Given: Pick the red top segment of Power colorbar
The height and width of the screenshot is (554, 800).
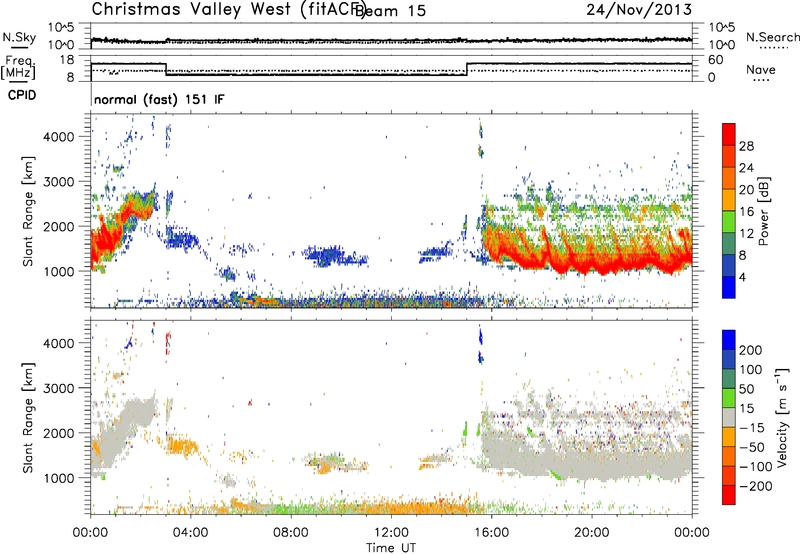Looking at the screenshot, I should click(729, 134).
